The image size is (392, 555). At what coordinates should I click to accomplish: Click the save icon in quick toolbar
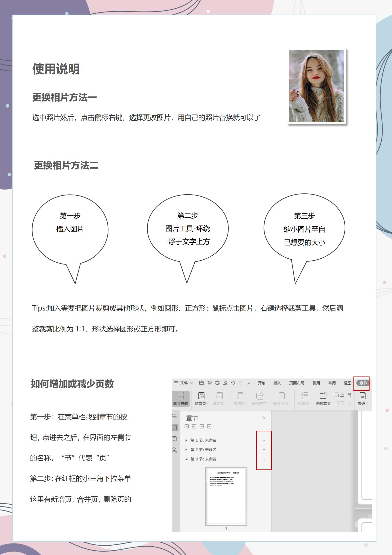pyautogui.click(x=201, y=383)
